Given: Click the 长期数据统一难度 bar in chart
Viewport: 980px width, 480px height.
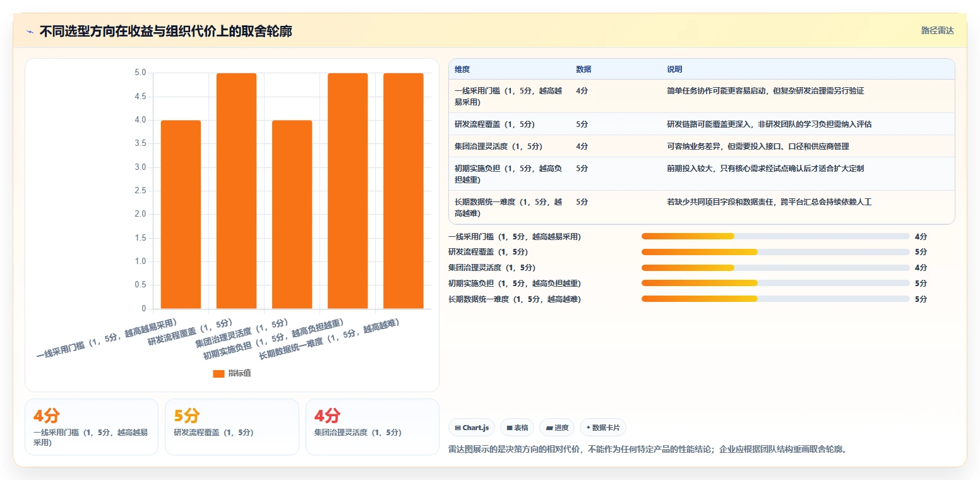Looking at the screenshot, I should [x=403, y=191].
